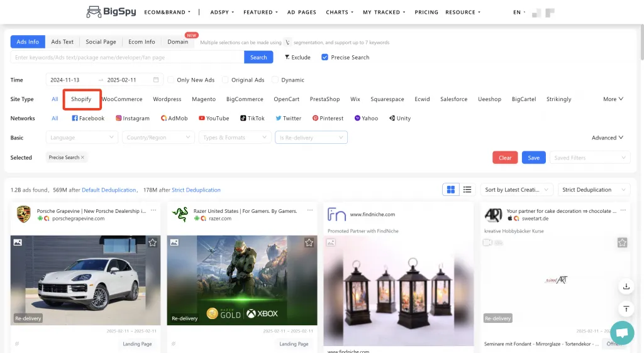Image resolution: width=644 pixels, height=353 pixels.
Task: Open the FEATURED menu
Action: click(260, 13)
